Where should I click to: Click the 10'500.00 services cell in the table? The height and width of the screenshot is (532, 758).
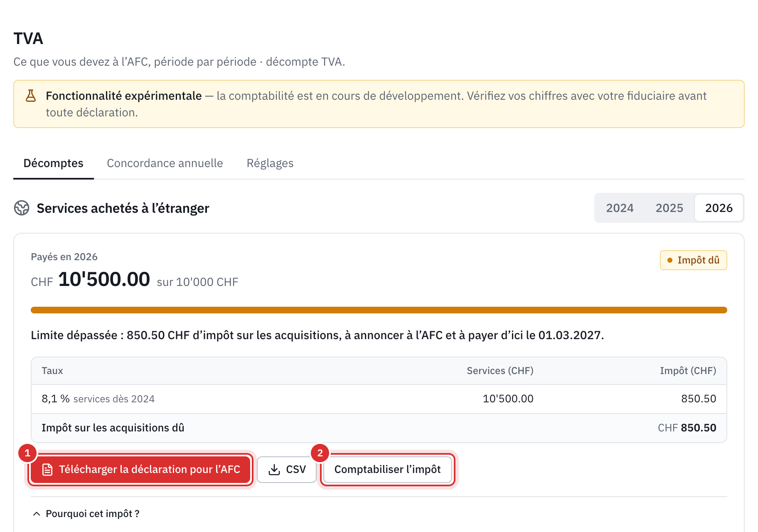pos(508,399)
